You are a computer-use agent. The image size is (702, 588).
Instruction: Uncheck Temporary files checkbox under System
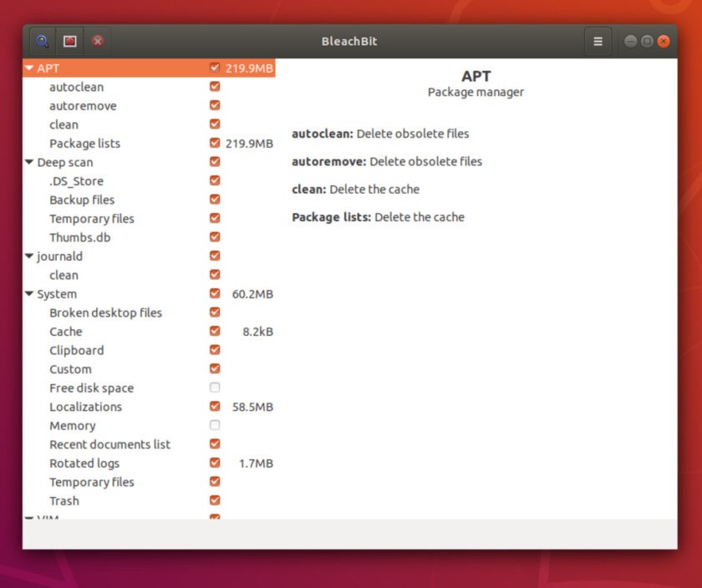215,481
